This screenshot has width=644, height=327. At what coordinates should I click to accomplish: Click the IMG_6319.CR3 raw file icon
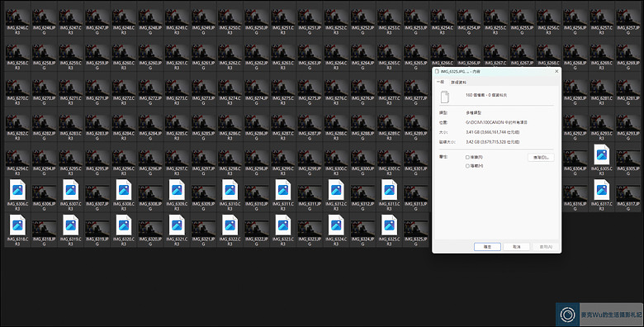point(71,225)
